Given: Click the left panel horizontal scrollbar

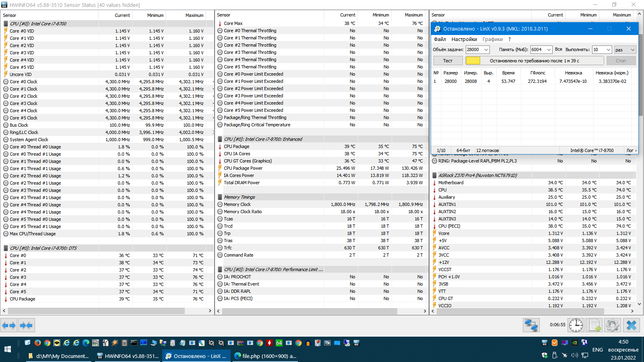Looking at the screenshot, I should point(97,311).
